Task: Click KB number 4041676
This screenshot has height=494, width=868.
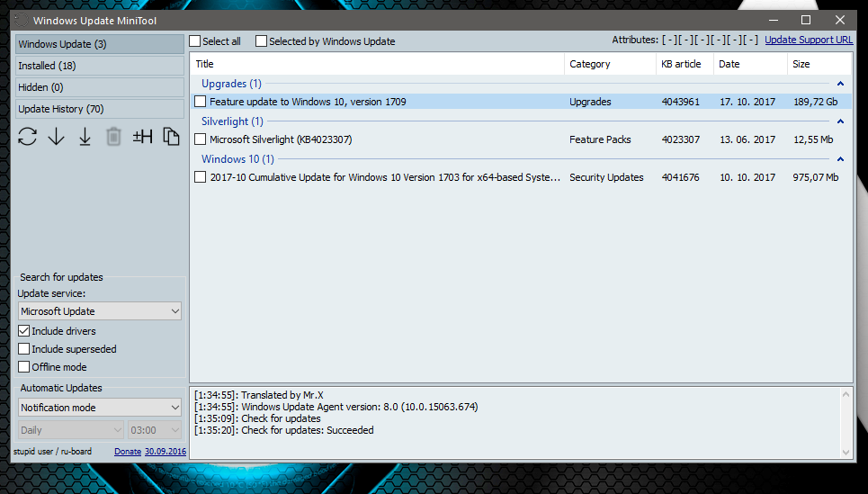Action: click(680, 177)
